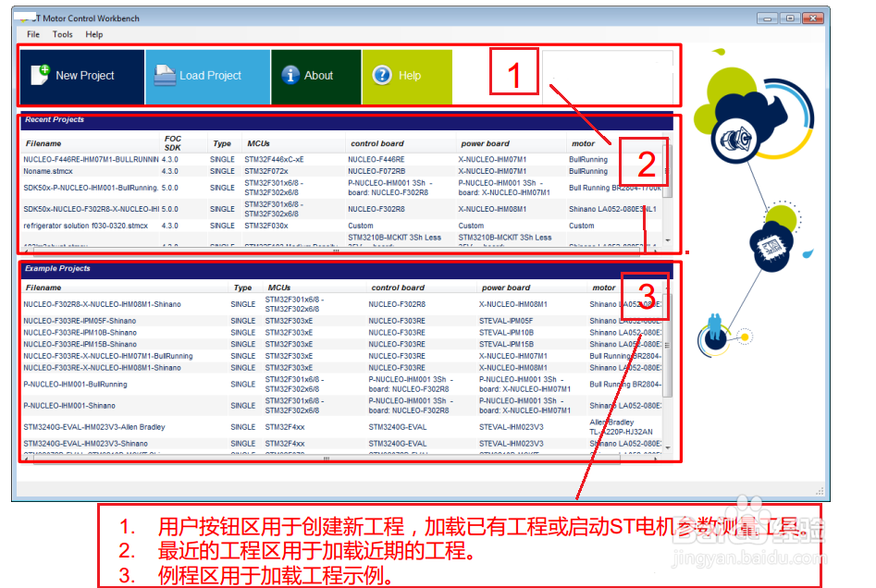Select example P-NUCLEO-IHM001-Shinano
876x588 pixels.
[69, 405]
